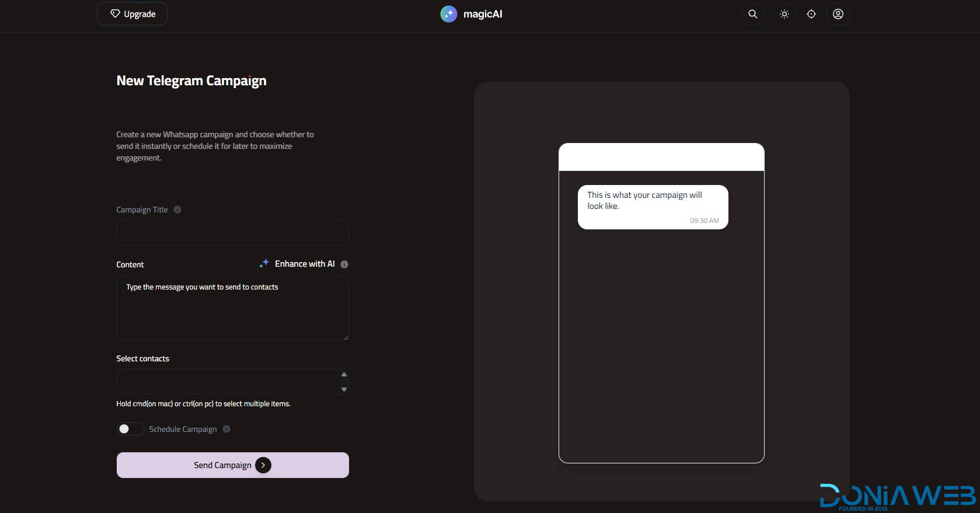Click the Upgrade button

pos(132,14)
